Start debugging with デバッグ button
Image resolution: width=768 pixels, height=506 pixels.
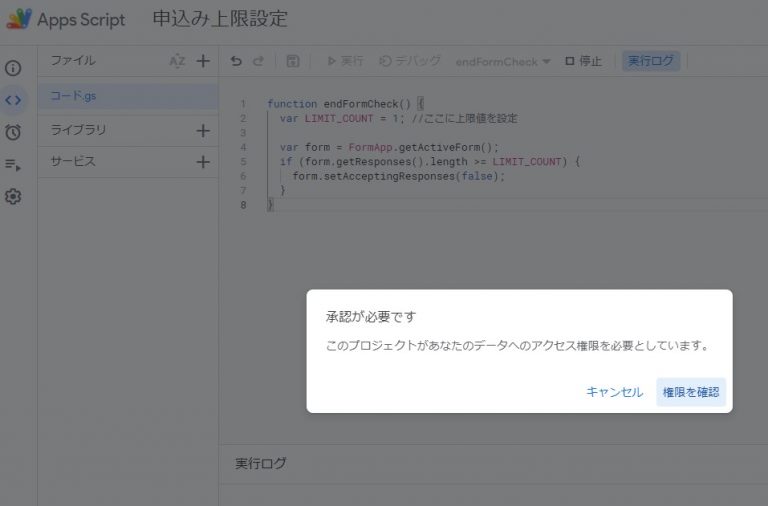[410, 61]
